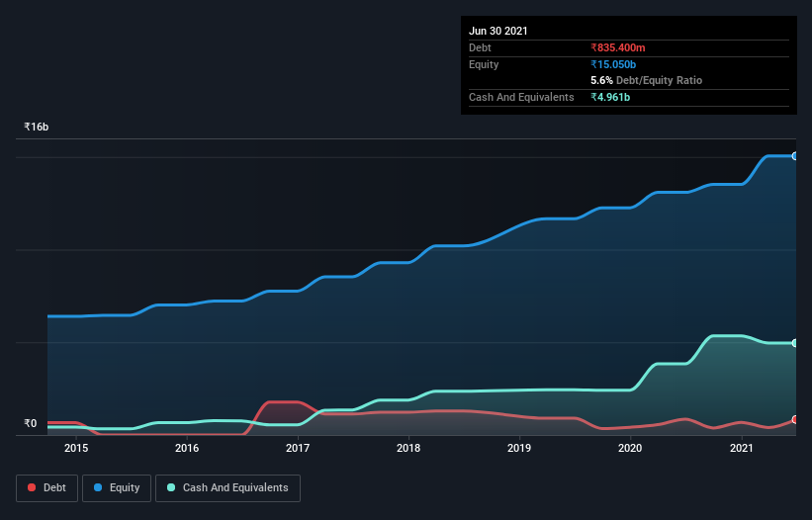
Task: Click the ₹16b y-axis label
Action: [x=37, y=127]
